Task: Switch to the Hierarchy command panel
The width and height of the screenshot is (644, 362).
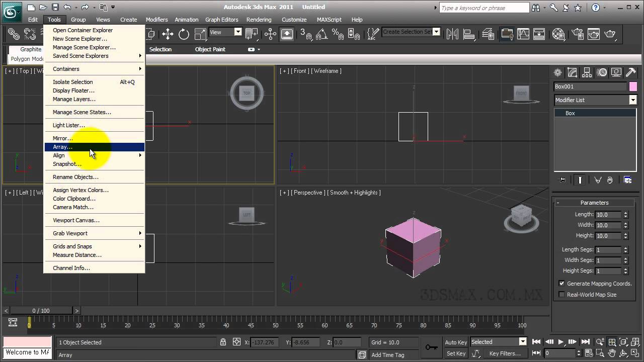Action: 587,73
